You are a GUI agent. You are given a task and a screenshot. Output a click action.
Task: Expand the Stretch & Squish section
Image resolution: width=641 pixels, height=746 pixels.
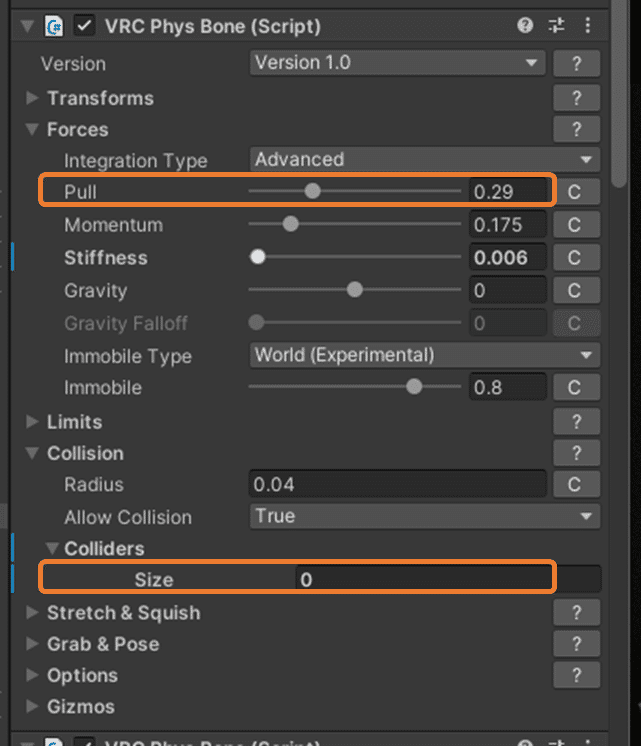point(32,612)
